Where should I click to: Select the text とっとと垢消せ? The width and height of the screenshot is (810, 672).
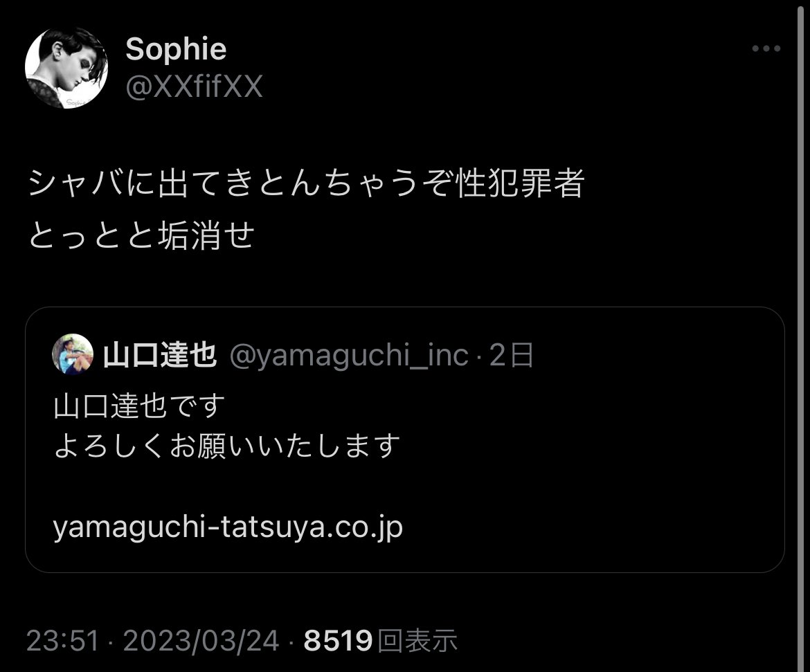141,235
